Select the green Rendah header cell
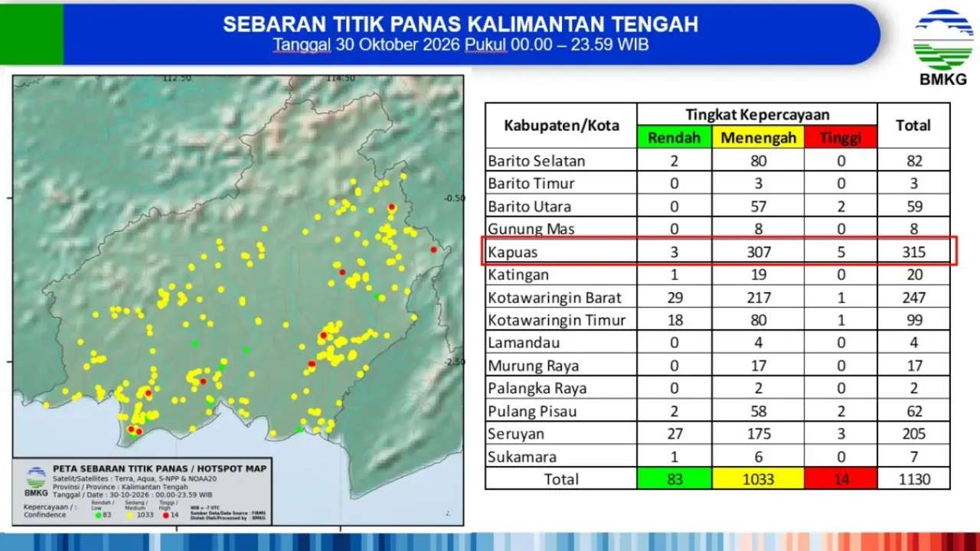980x551 pixels. coord(674,138)
